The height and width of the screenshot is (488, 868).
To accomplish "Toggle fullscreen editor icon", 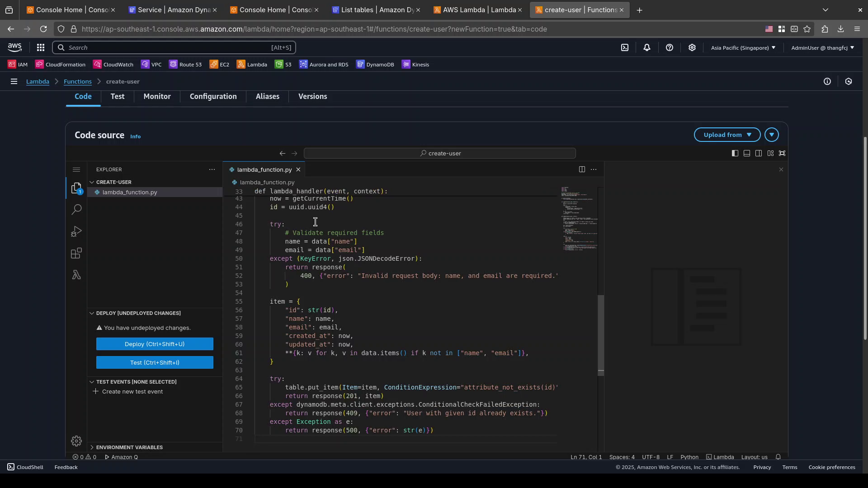I will pyautogui.click(x=783, y=154).
